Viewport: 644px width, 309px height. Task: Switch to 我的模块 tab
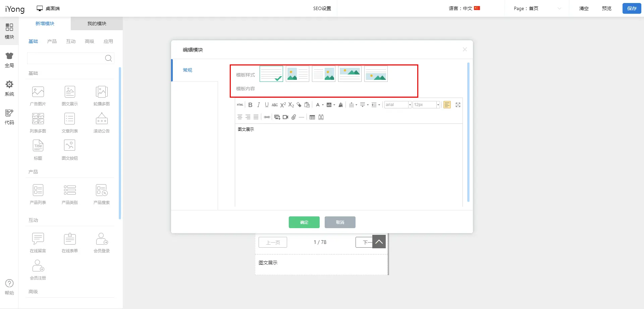pos(97,23)
